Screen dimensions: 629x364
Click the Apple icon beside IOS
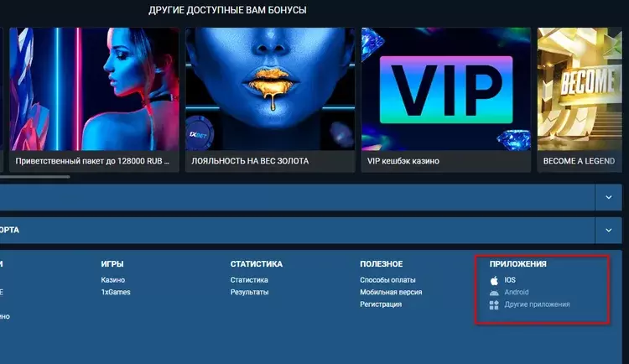(x=494, y=280)
